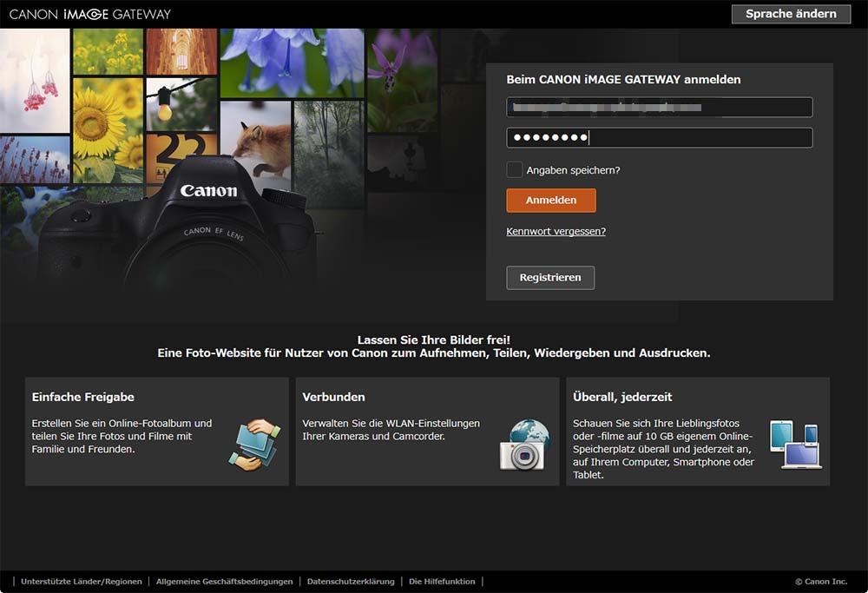
Task: Open the Kennwort vergessen? link
Action: (x=556, y=232)
